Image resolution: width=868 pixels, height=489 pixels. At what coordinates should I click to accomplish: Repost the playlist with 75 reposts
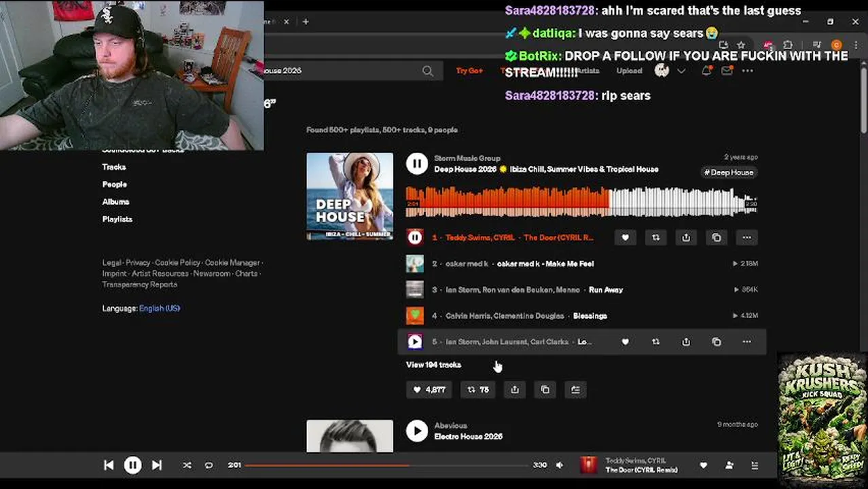coord(478,390)
